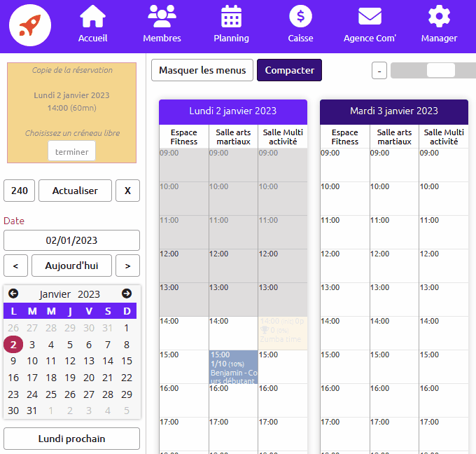Click the next day arrow button

[x=127, y=266]
